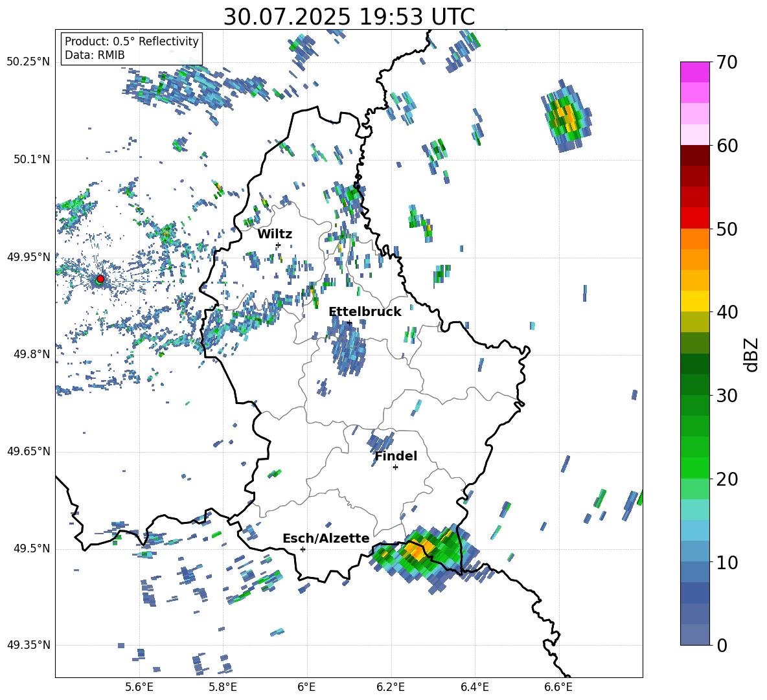The image size is (767, 700).
Task: Click the 50.25°N latitude label
Action: tap(29, 62)
